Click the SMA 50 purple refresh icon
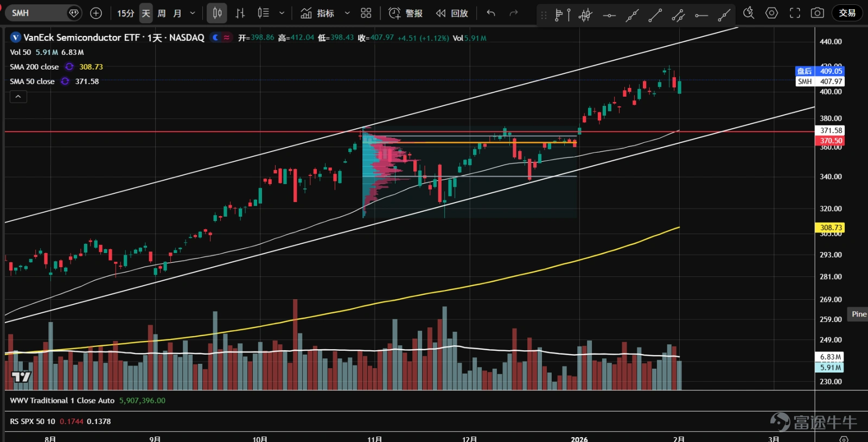868x442 pixels. click(x=65, y=81)
